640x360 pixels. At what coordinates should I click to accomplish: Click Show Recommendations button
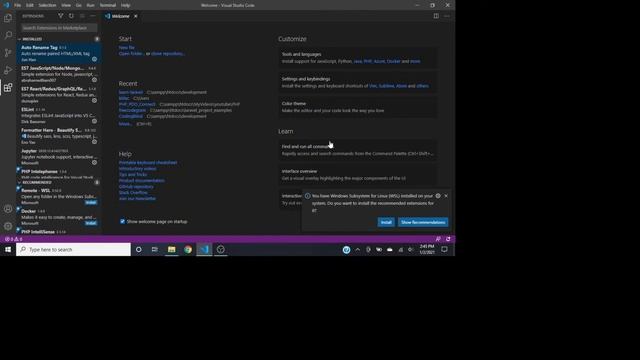[x=423, y=222]
